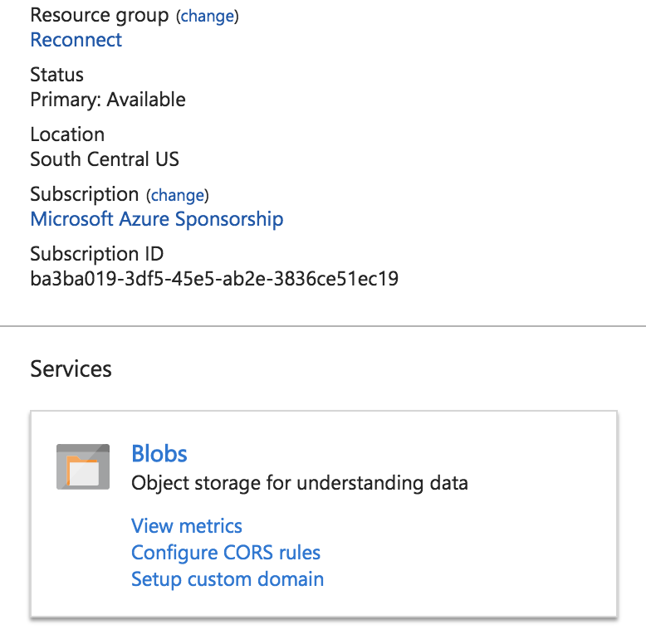The width and height of the screenshot is (646, 644).
Task: Click the Location field label
Action: [x=67, y=134]
